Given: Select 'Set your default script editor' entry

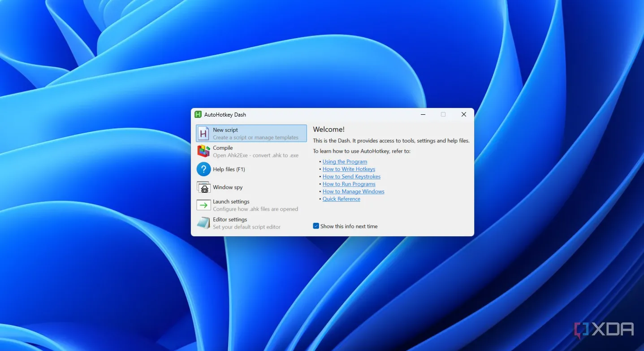Looking at the screenshot, I should tap(246, 227).
